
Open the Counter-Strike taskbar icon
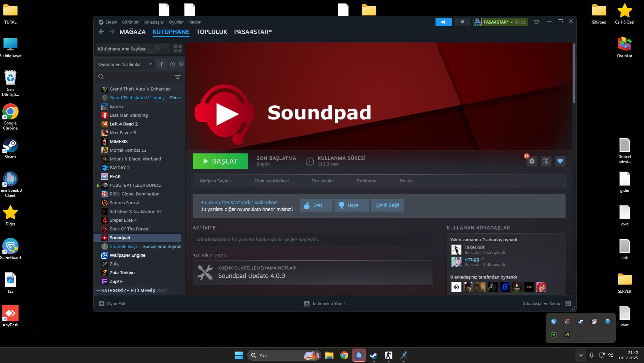(388, 355)
